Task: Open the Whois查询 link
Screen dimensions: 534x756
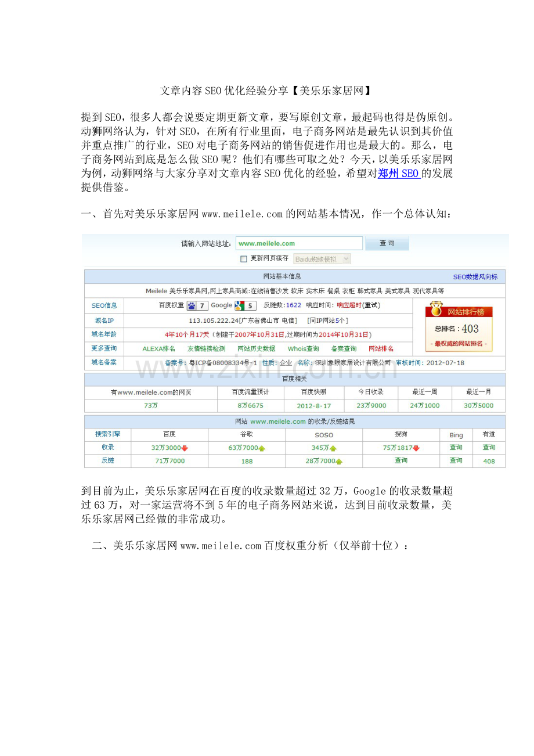Action: pyautogui.click(x=304, y=349)
